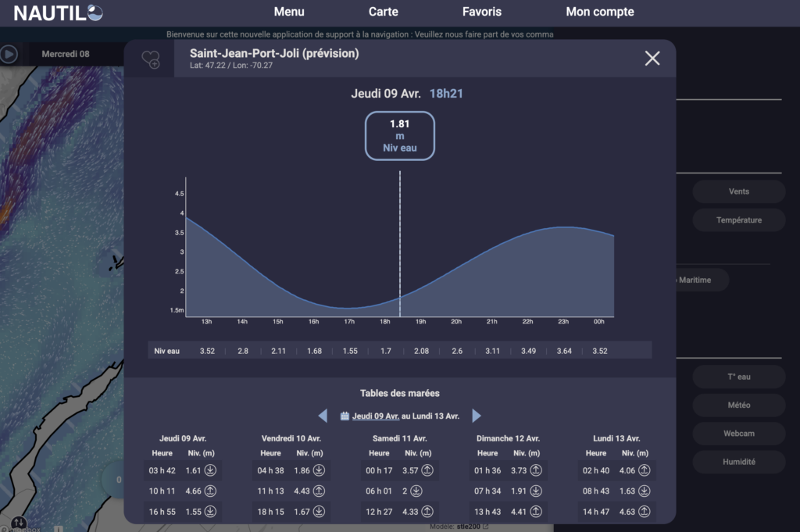Image resolution: width=800 pixels, height=532 pixels.
Task: Enable the Webcam layer
Action: [738, 433]
